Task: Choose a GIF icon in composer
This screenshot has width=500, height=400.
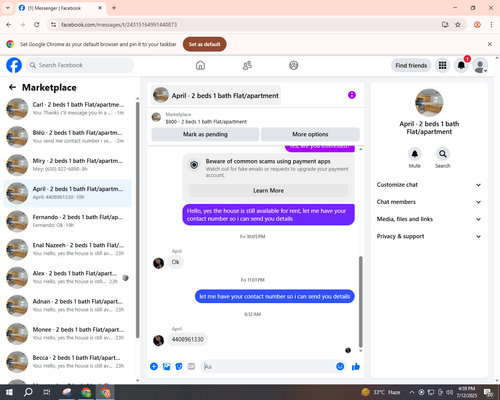Action: 191,366
